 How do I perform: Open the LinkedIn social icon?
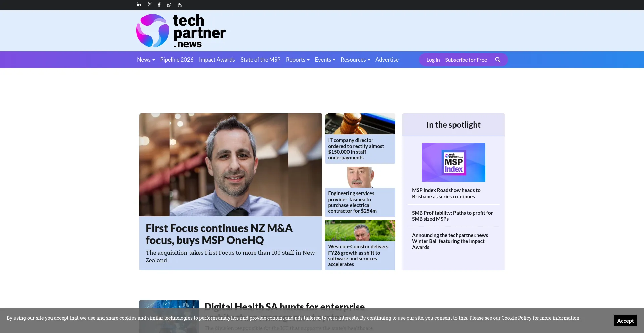pyautogui.click(x=139, y=5)
